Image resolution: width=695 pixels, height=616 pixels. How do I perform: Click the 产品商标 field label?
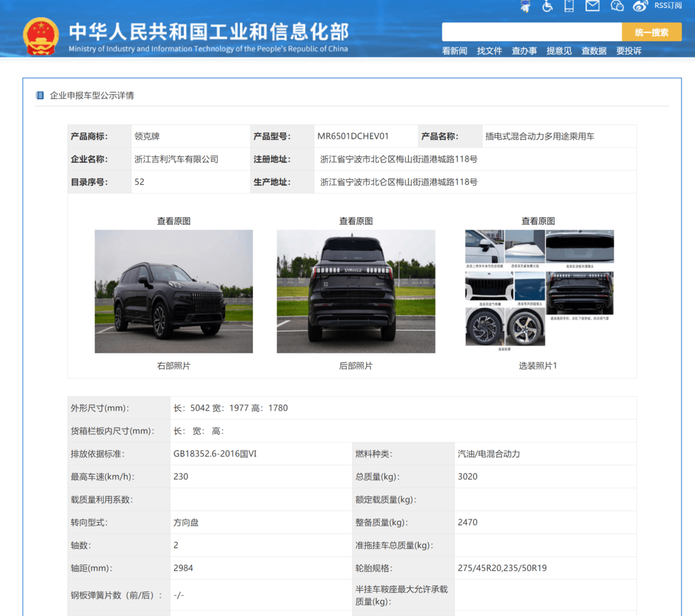tap(89, 136)
